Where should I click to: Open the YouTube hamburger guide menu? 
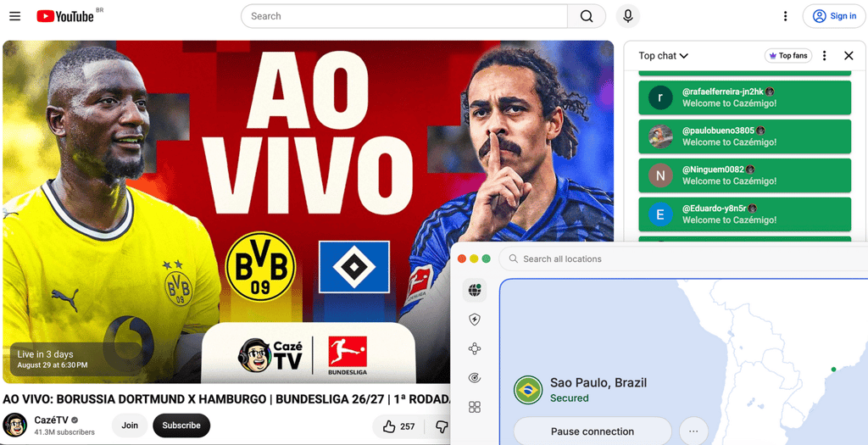(15, 16)
